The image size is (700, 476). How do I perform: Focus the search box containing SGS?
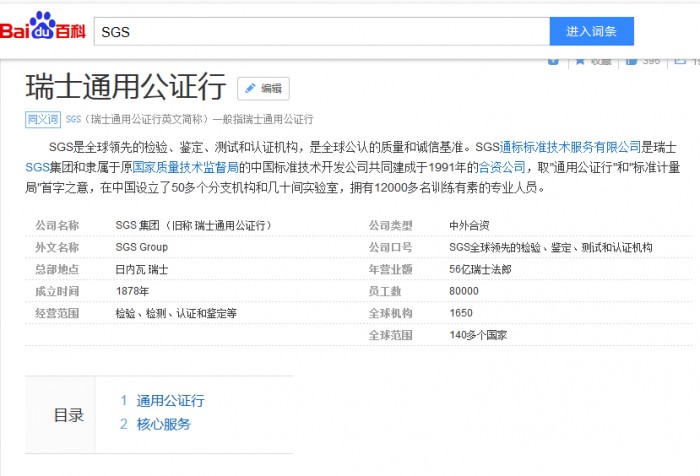click(321, 31)
